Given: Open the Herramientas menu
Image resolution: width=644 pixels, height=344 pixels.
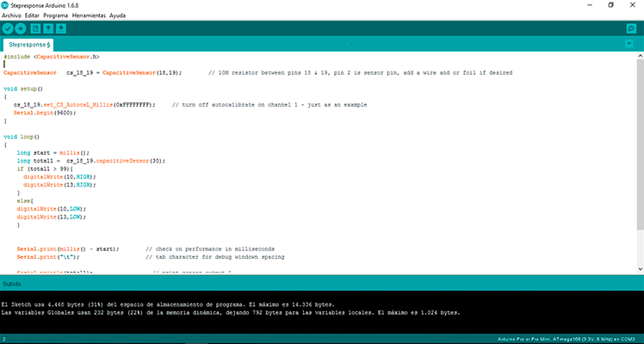Looking at the screenshot, I should 89,15.
